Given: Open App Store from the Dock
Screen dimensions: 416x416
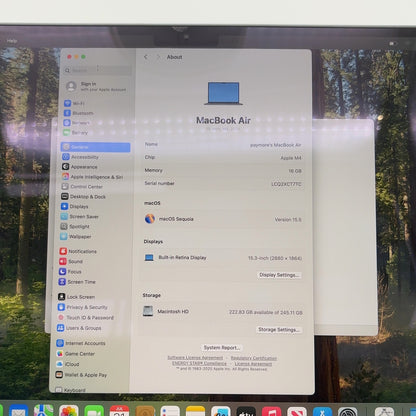Looking at the screenshot, I should click(322, 411).
